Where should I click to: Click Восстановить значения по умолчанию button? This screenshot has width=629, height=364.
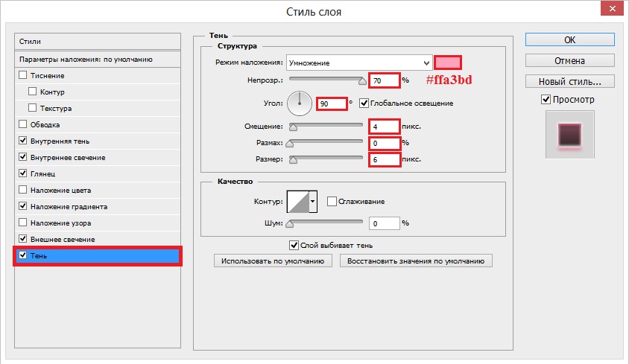(x=416, y=261)
